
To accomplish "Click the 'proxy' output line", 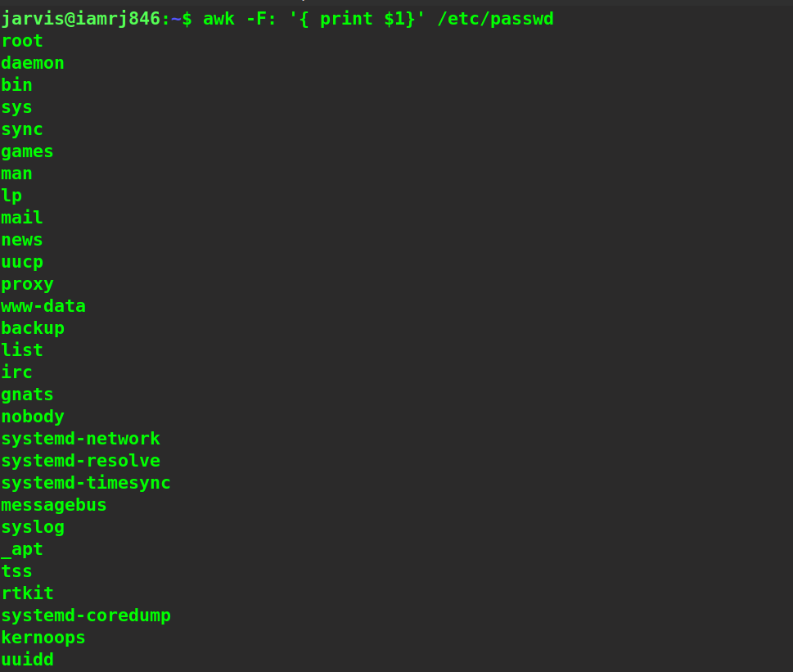I will [x=27, y=284].
